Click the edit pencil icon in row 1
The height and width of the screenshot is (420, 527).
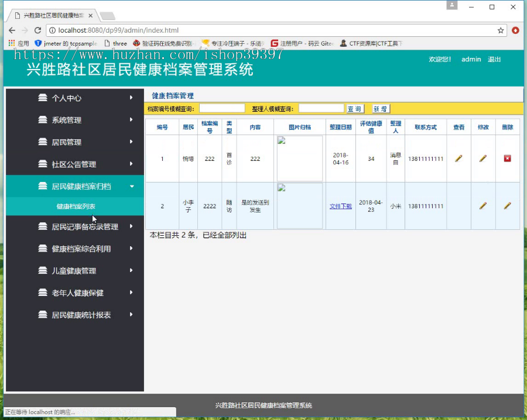[483, 159]
